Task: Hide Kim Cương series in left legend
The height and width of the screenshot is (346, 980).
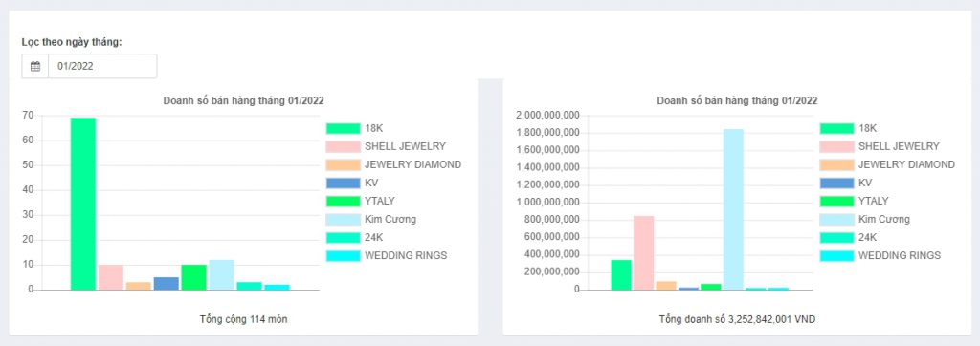Action: click(370, 219)
